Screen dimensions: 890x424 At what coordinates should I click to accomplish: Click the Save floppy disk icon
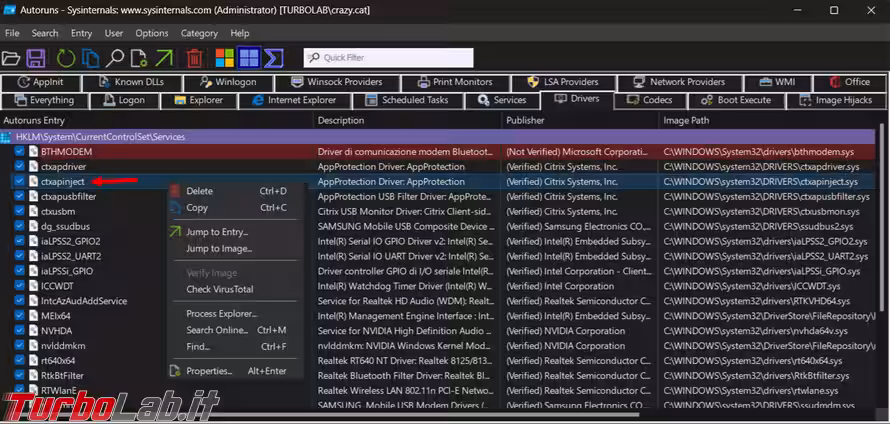click(36, 58)
